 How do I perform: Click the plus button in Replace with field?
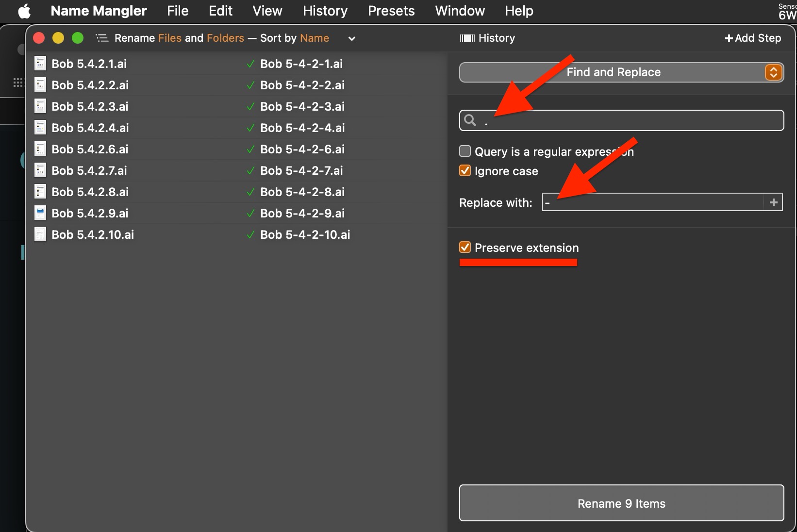773,202
